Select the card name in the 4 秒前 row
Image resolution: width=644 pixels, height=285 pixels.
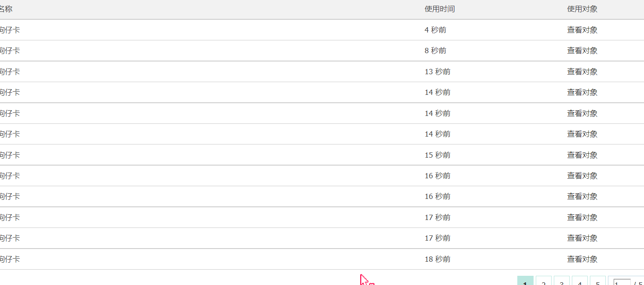[10, 30]
